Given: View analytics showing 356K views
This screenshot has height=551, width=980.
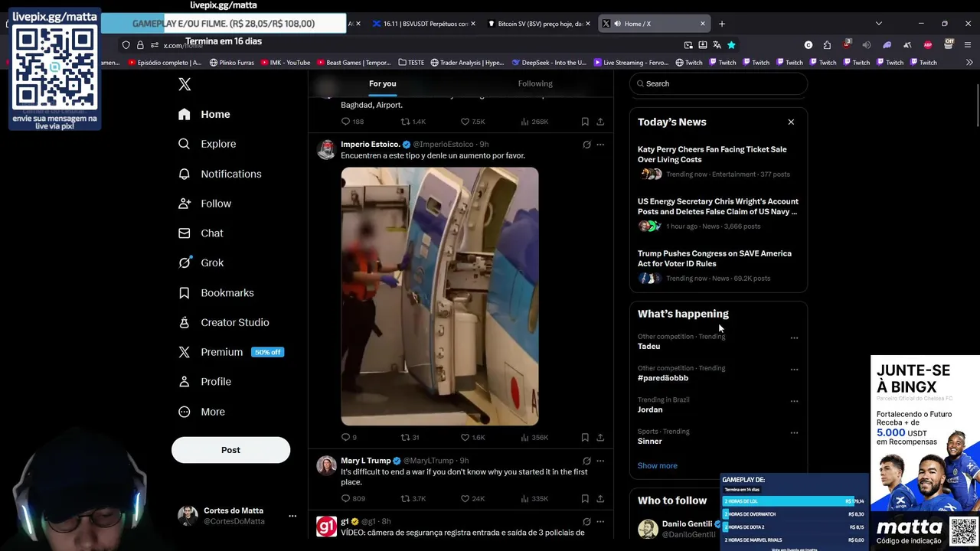Looking at the screenshot, I should [x=534, y=438].
